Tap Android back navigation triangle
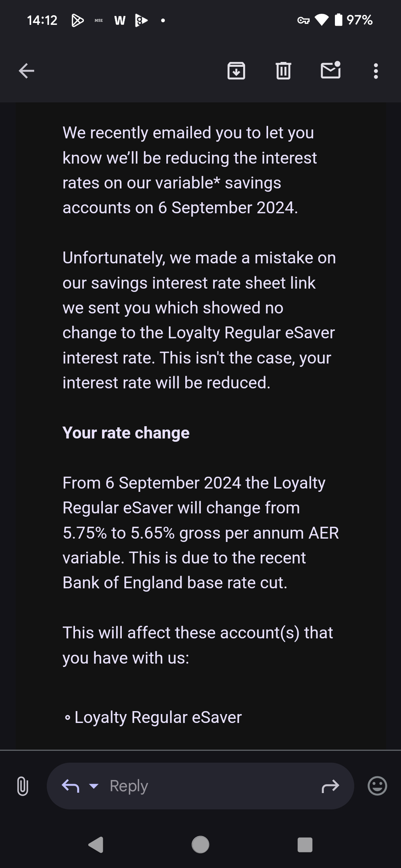 (x=96, y=845)
